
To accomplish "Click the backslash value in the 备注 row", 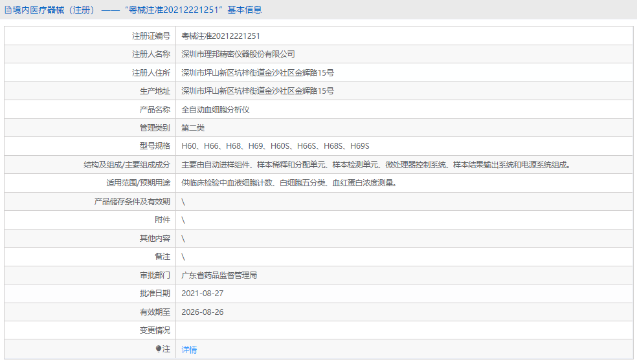I will coord(183,257).
